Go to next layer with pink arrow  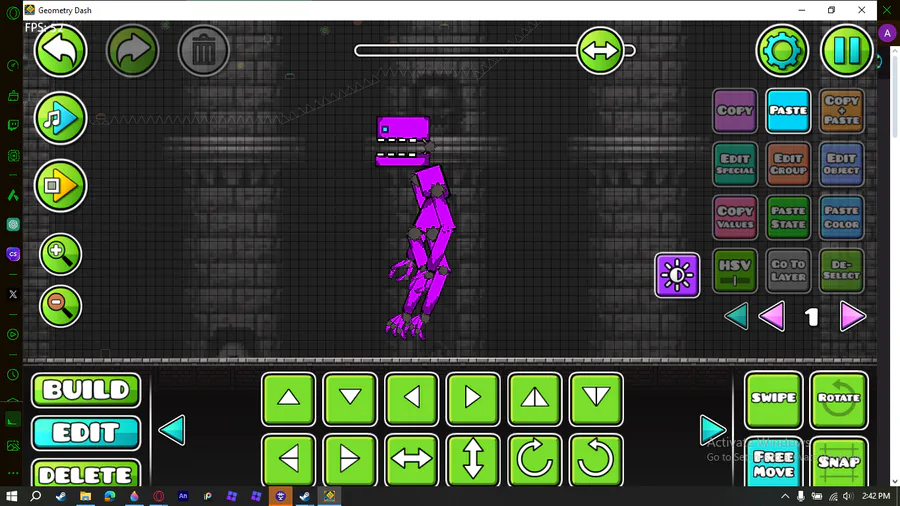pyautogui.click(x=852, y=317)
